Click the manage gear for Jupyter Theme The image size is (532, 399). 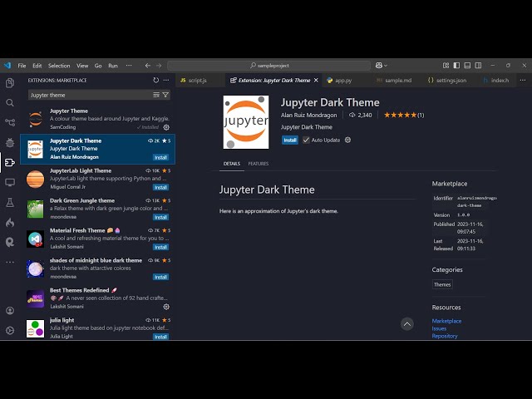click(166, 127)
